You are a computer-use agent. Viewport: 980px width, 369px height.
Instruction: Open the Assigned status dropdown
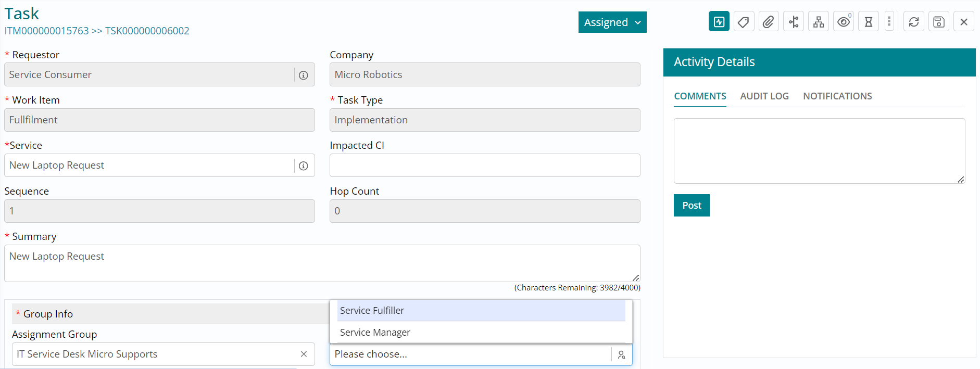(612, 22)
